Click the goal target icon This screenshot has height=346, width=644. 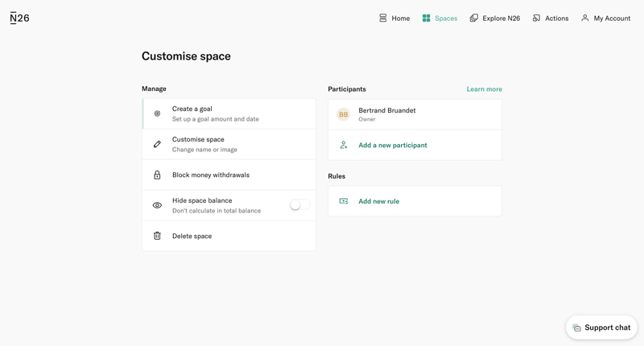(157, 113)
